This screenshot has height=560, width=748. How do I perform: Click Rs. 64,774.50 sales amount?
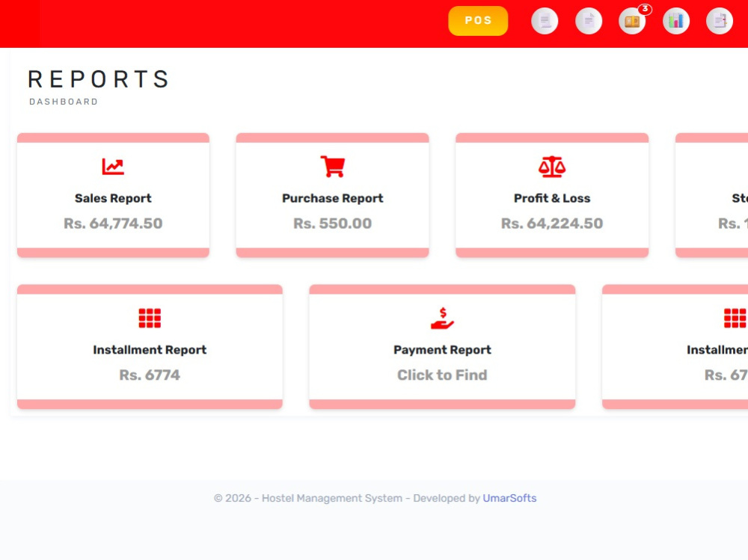[x=113, y=224]
